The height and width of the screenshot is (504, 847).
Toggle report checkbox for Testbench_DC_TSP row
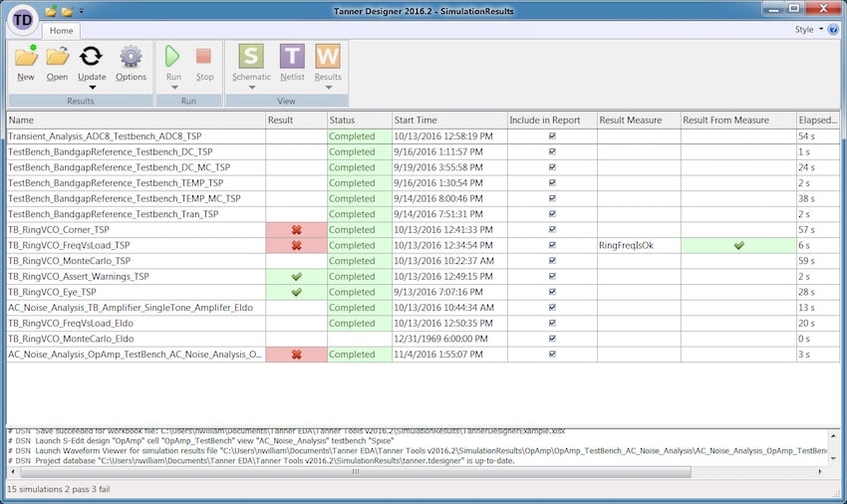(x=552, y=151)
